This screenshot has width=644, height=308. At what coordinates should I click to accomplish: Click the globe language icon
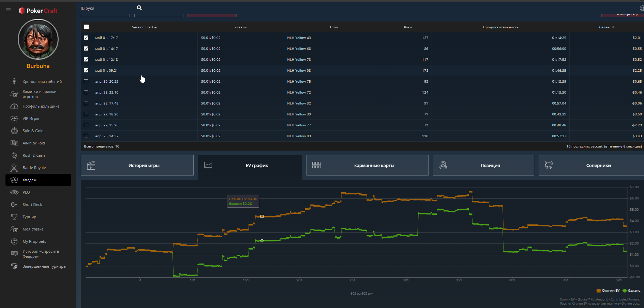(642, 8)
